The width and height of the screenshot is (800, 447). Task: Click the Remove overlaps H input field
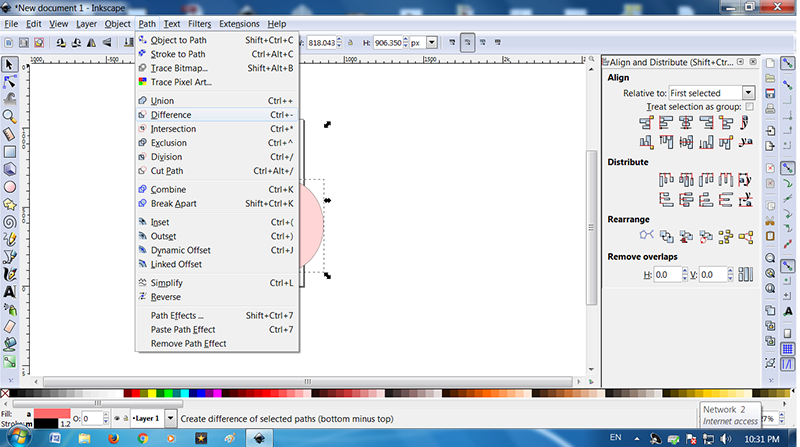[x=667, y=275]
